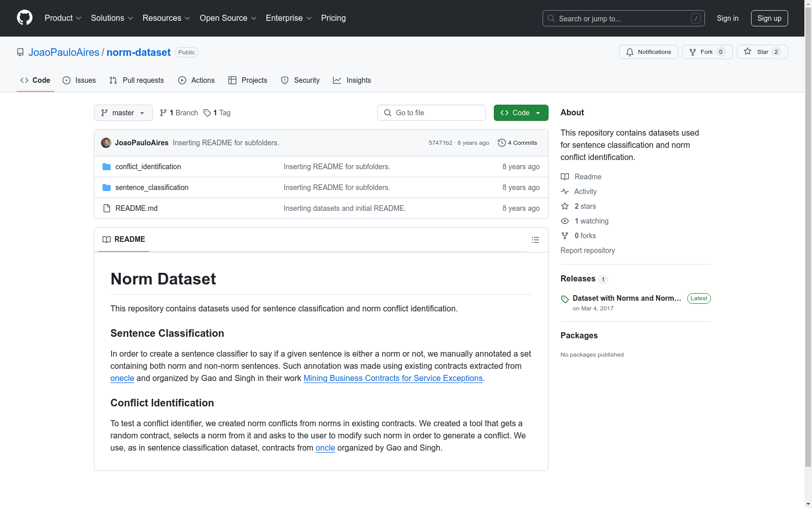Open Mining Business Contracts for Service Exceptions link
Image resolution: width=812 pixels, height=508 pixels.
click(x=393, y=378)
